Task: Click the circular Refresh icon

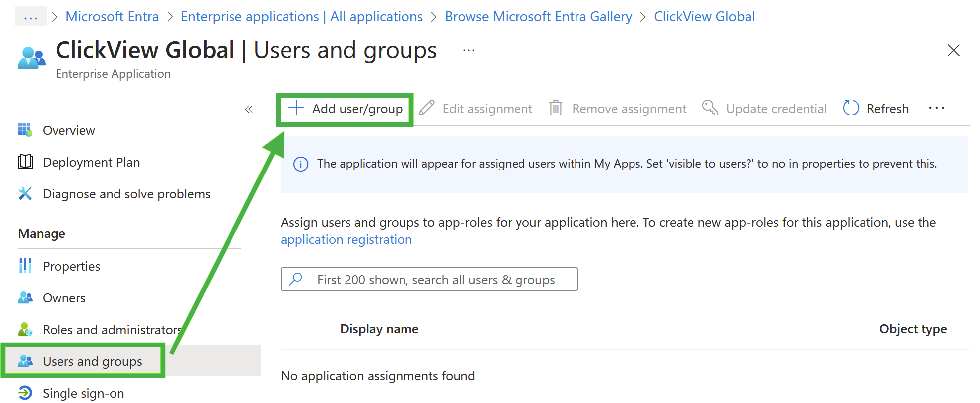Action: click(x=851, y=108)
